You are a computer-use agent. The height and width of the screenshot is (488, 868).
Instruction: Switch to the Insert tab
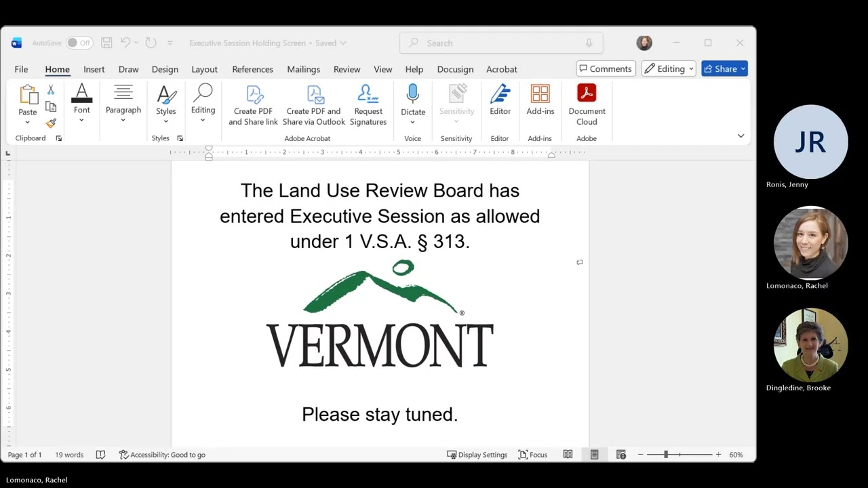94,69
